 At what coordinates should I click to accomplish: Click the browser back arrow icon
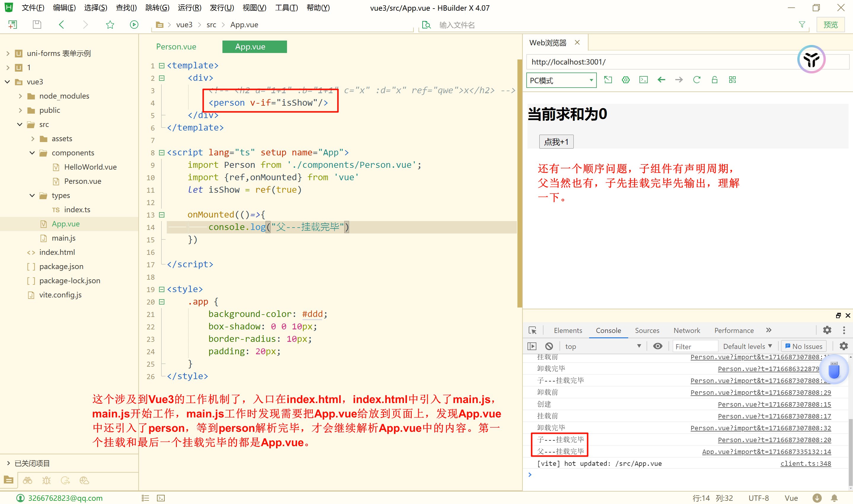[x=661, y=80]
